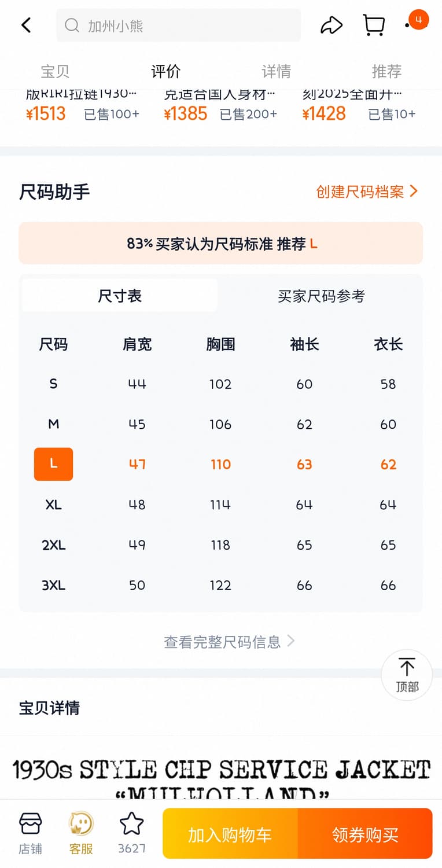Expand 查看完整尺码信息
Image resolution: width=442 pixels, height=868 pixels.
(229, 641)
